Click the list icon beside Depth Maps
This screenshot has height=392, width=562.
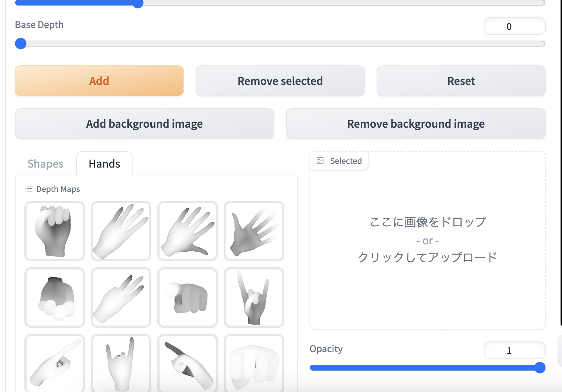point(28,189)
